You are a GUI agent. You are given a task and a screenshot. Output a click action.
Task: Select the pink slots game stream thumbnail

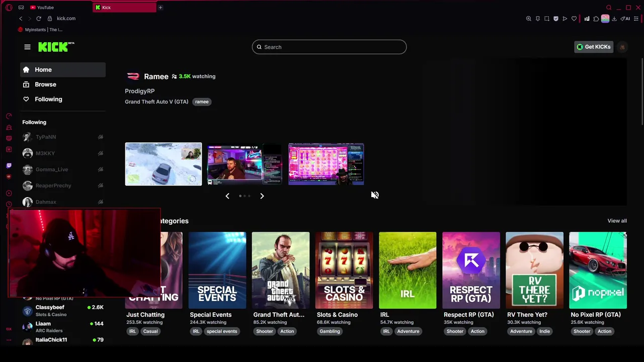click(326, 164)
